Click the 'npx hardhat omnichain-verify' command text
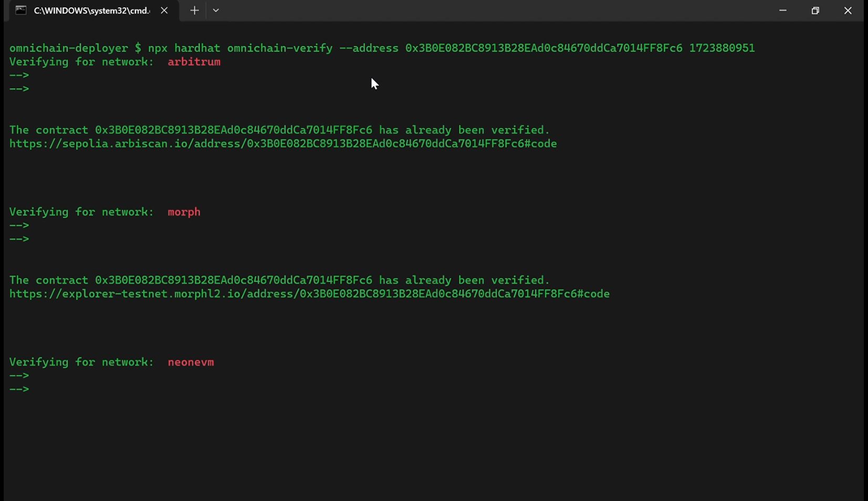Screen dimensions: 868x501 [x=240, y=48]
